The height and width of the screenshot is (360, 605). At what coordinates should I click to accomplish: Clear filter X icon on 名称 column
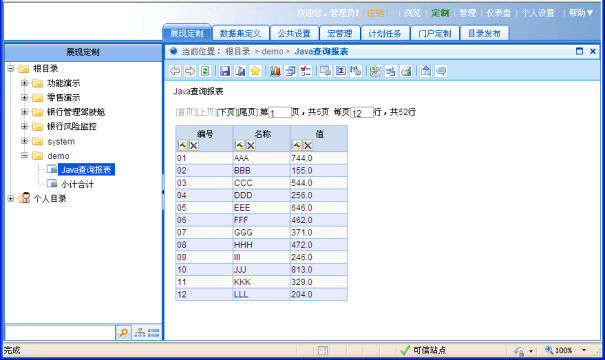[x=251, y=145]
